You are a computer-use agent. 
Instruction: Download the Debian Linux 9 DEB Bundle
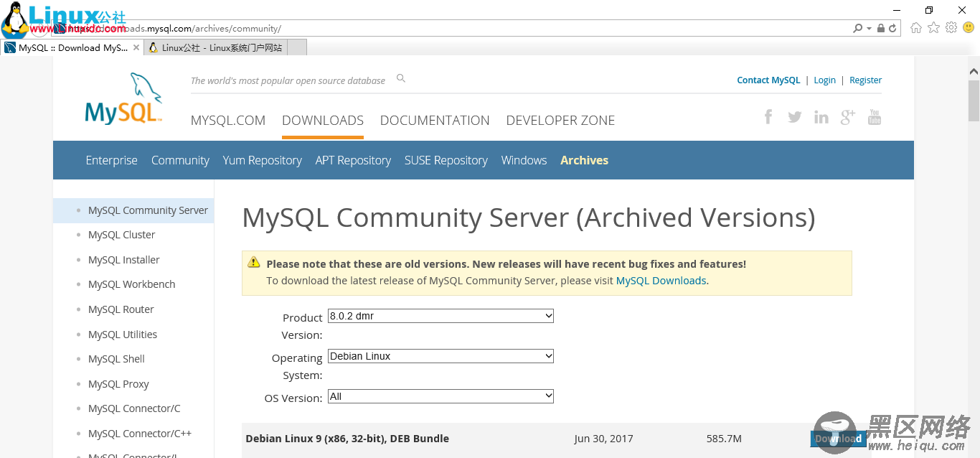(x=838, y=439)
